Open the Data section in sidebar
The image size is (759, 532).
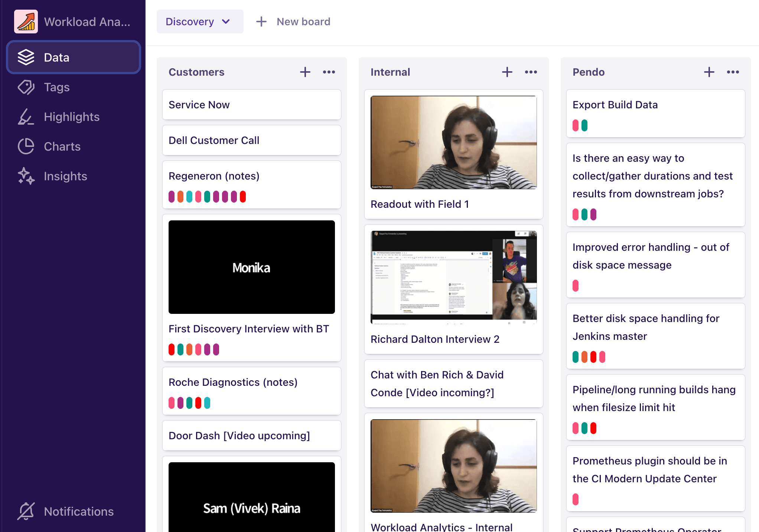74,57
